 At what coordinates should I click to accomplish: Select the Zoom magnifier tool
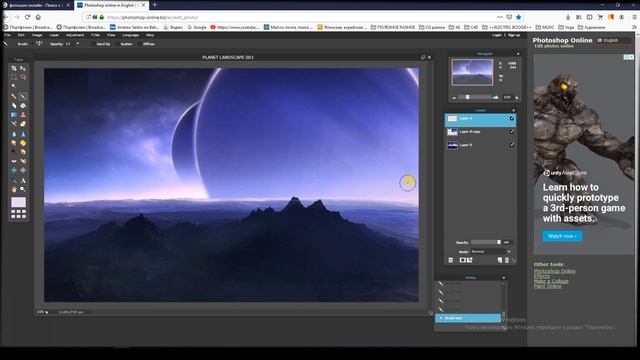tap(23, 189)
